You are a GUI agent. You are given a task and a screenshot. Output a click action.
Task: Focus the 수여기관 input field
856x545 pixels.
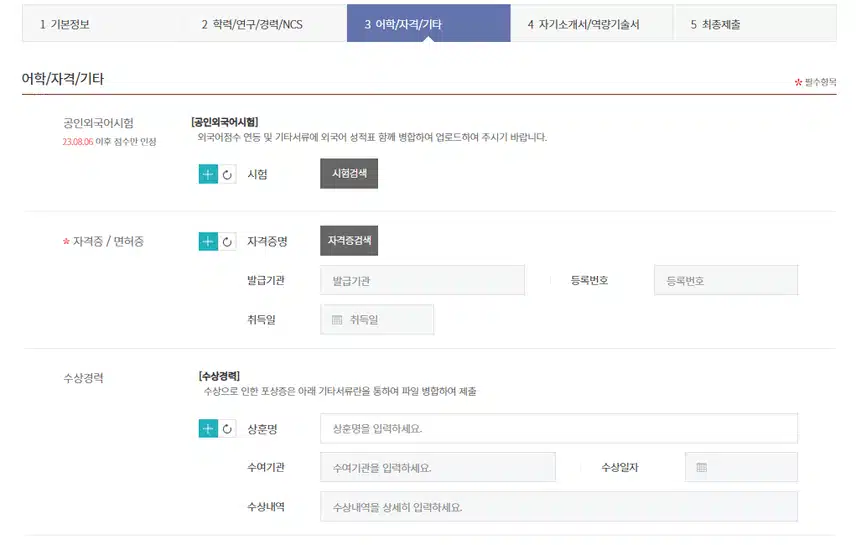coord(438,467)
